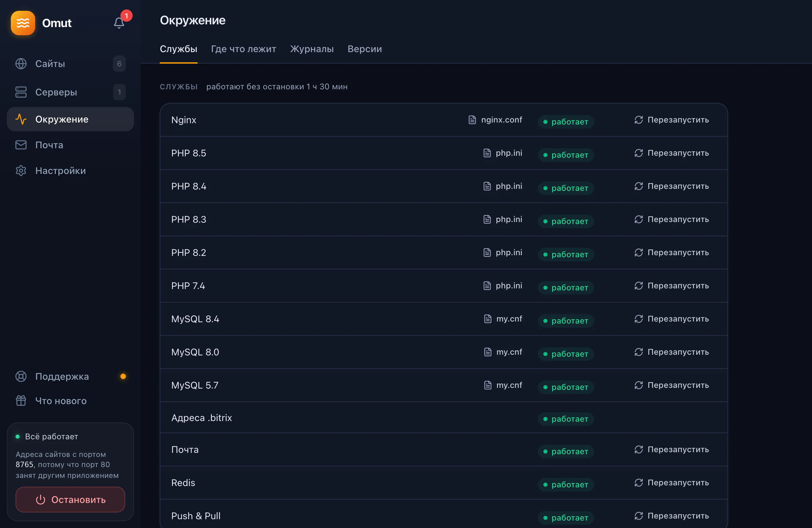Restart MySQL 8.0 via Перезапустить
This screenshot has width=812, height=528.
click(672, 352)
